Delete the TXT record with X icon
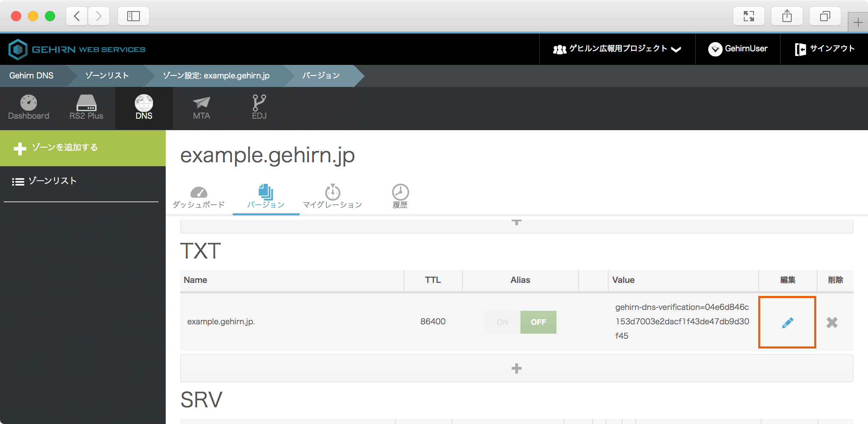The width and height of the screenshot is (868, 424). [832, 323]
